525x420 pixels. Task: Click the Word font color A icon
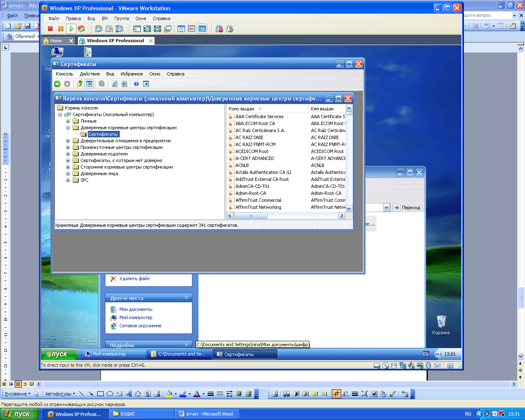tap(197, 394)
